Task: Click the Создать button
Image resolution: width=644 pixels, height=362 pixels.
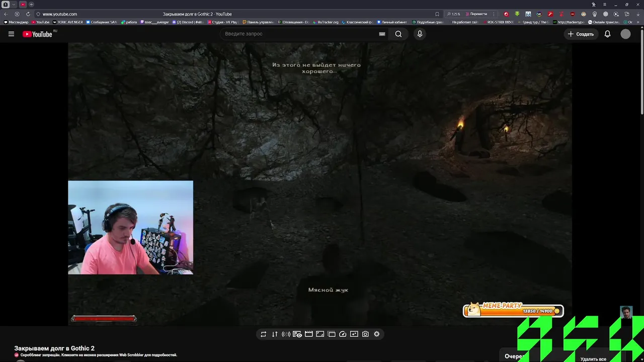Action: coord(581,34)
